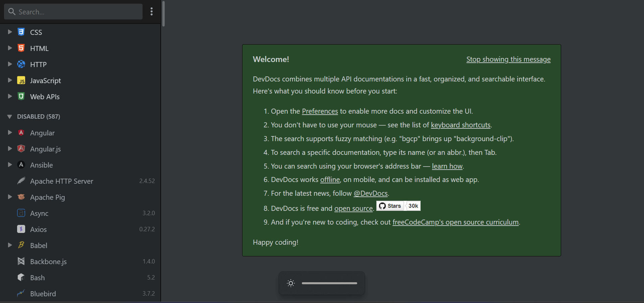Click Stop showing this message link

(508, 59)
